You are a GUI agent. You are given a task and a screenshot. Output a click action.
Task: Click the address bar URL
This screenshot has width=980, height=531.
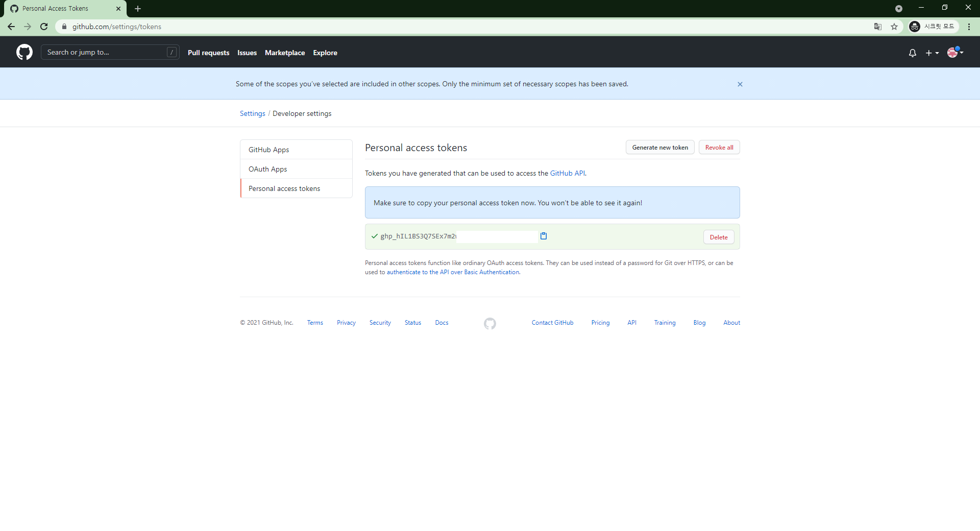[x=117, y=27]
